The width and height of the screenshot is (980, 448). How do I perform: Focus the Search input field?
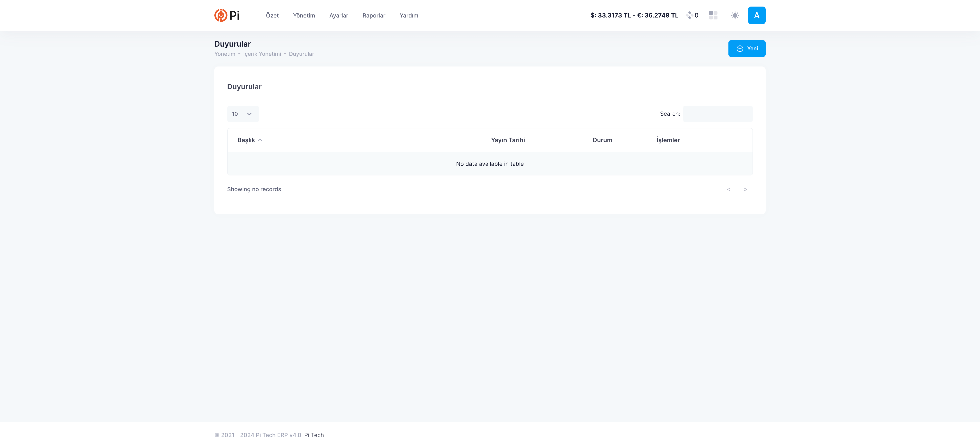coord(717,114)
